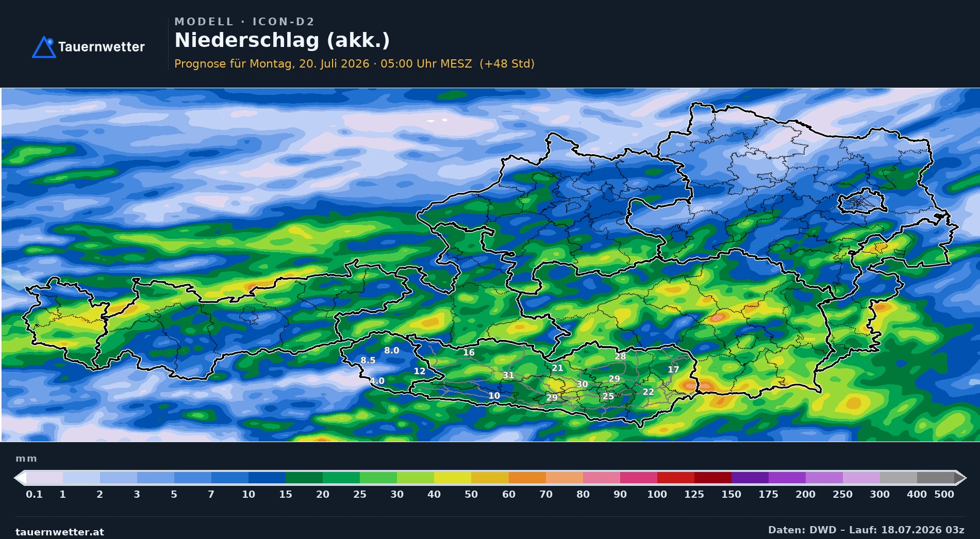
Task: Pick the light gray swatch between 300 and 400
Action: click(x=899, y=478)
